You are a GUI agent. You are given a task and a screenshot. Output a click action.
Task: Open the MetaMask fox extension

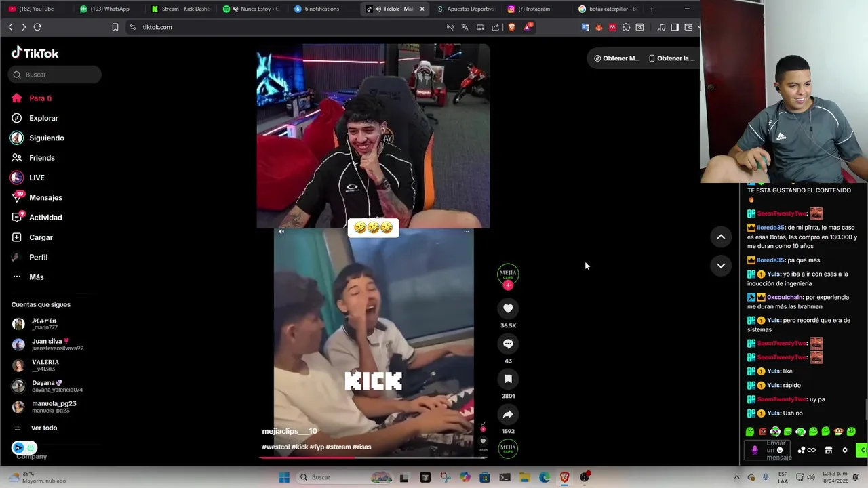[599, 27]
